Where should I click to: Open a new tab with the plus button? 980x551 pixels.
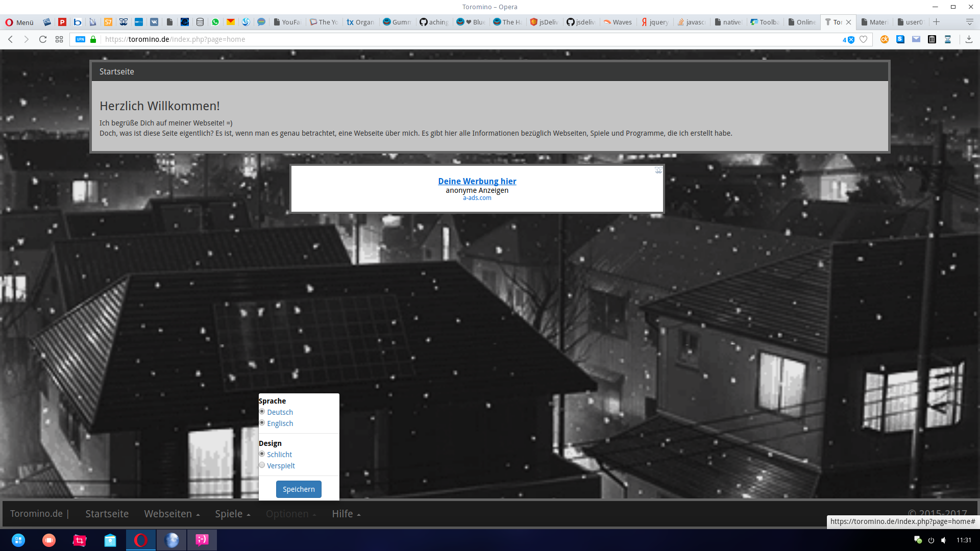936,22
